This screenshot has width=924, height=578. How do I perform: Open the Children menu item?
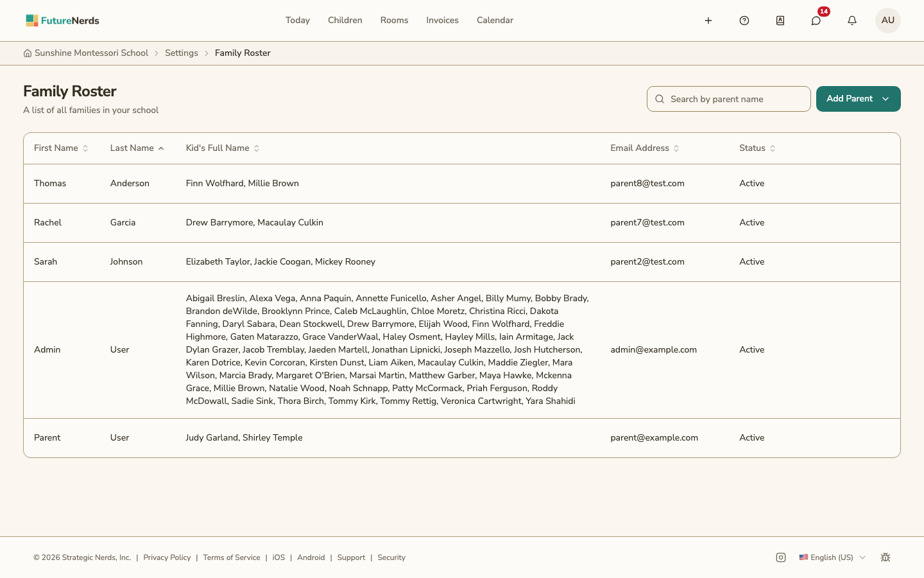pos(345,21)
